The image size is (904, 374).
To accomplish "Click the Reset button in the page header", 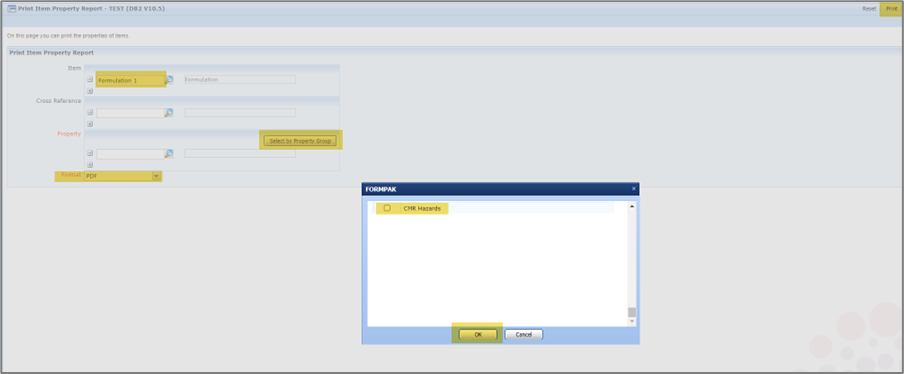I will (x=869, y=9).
